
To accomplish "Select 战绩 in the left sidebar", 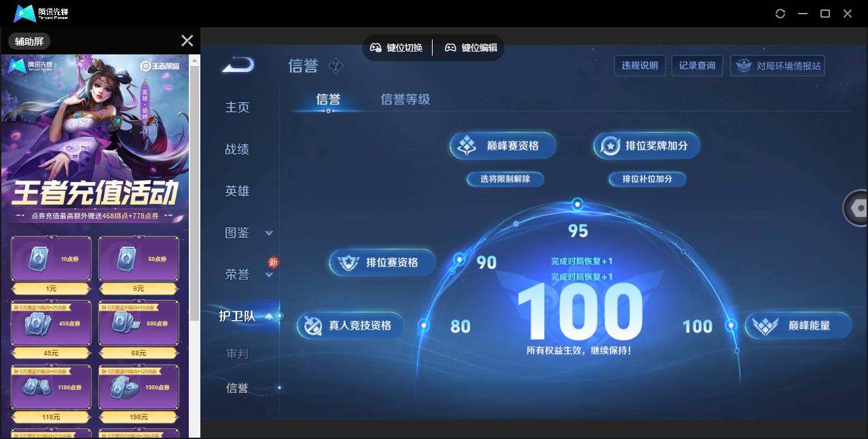I will point(236,149).
